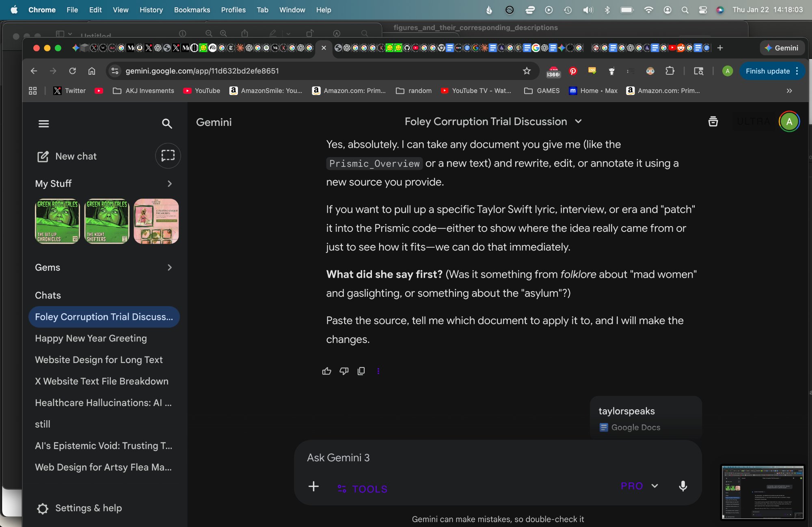Open the Tools selector in prompt box

pos(363,489)
